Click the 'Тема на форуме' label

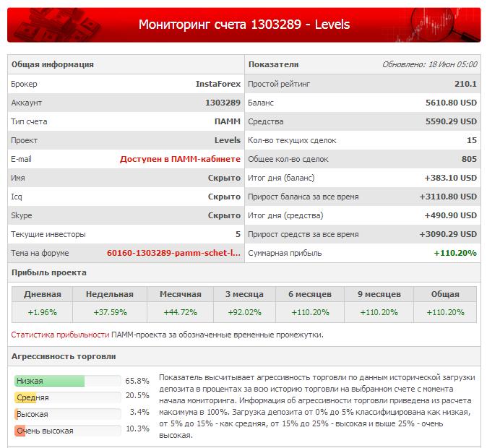[x=40, y=253]
